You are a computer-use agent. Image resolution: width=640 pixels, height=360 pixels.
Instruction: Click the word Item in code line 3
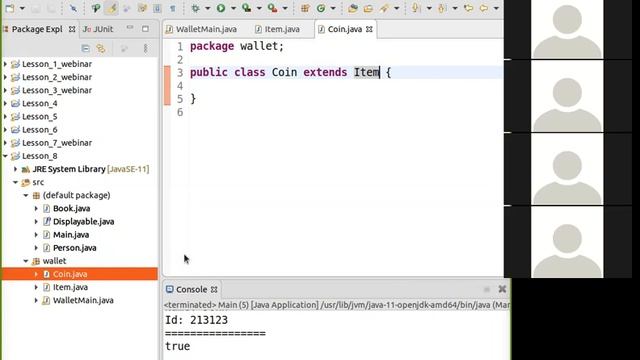[x=366, y=72]
